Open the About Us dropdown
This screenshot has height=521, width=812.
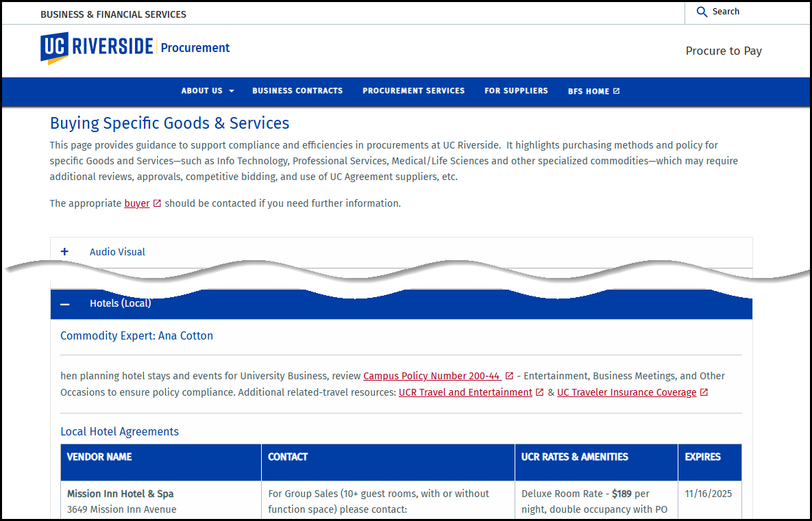207,90
